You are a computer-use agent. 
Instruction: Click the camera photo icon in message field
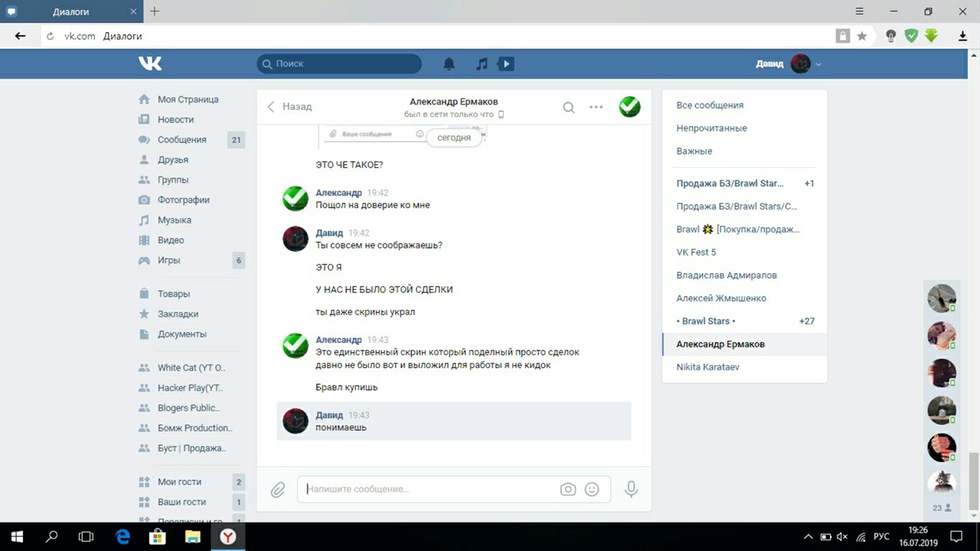[x=567, y=489]
